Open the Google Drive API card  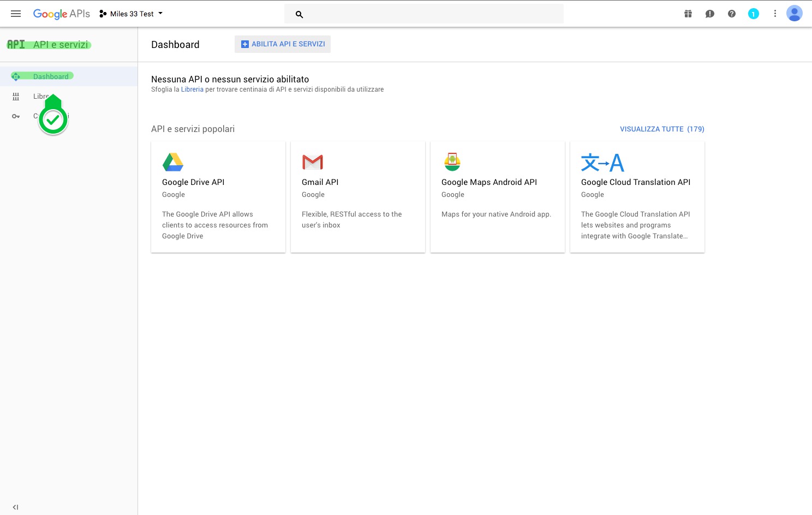[x=218, y=197]
